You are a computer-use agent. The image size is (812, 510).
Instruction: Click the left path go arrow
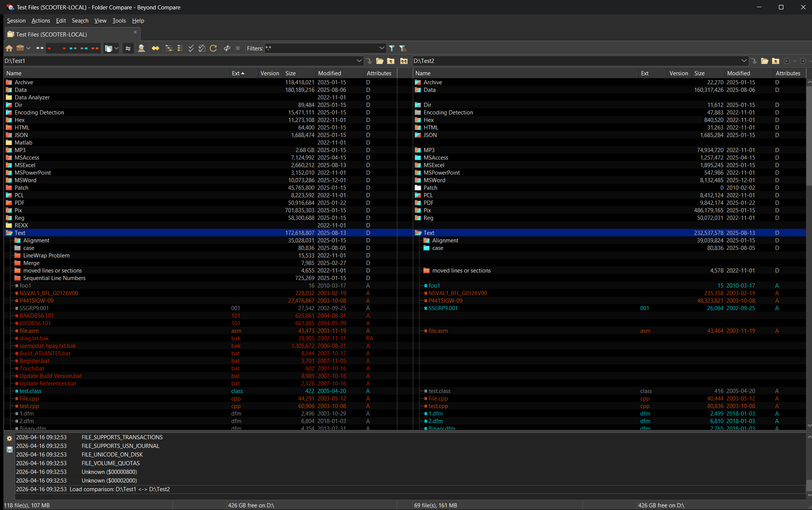coord(369,61)
